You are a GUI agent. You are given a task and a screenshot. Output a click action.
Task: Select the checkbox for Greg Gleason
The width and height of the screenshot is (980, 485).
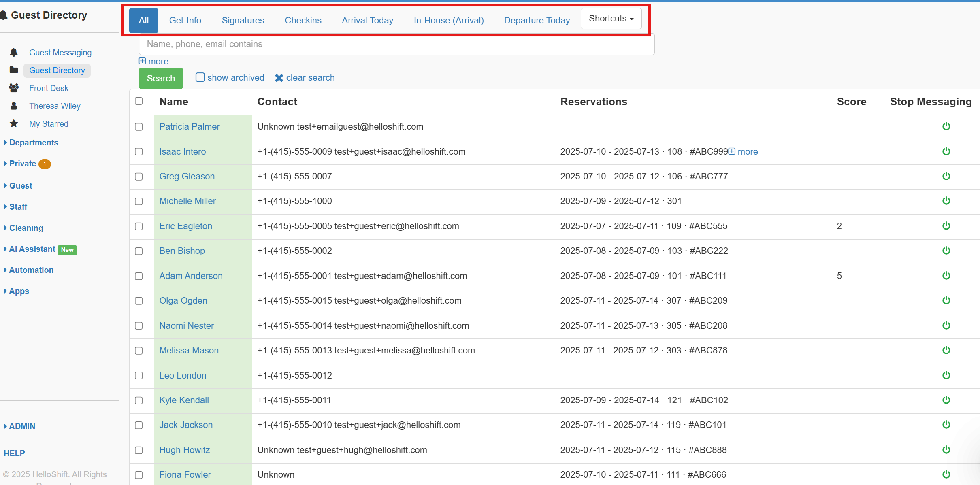139,177
